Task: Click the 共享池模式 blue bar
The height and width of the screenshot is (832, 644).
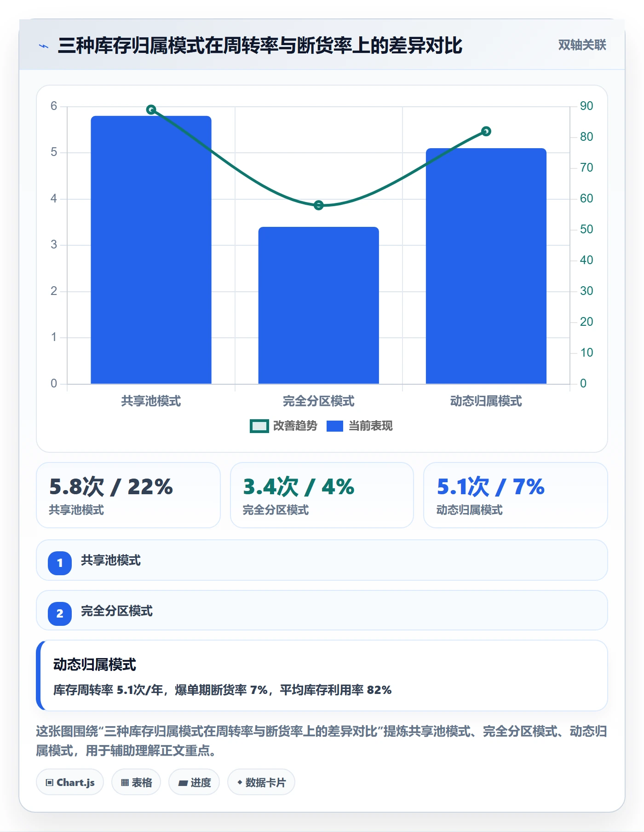Action: (151, 250)
